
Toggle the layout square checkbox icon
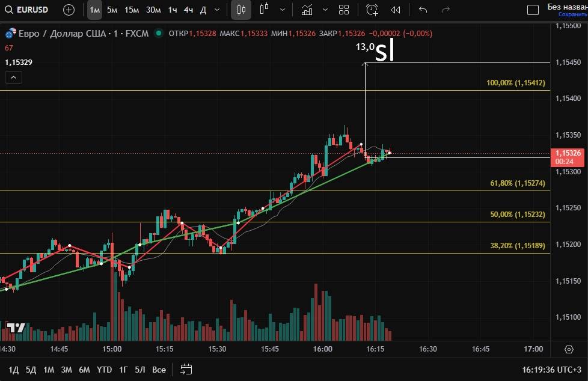(x=532, y=10)
